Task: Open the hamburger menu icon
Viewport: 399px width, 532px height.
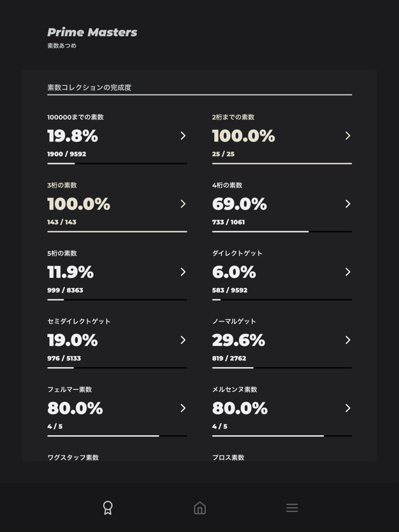Action: [x=292, y=508]
